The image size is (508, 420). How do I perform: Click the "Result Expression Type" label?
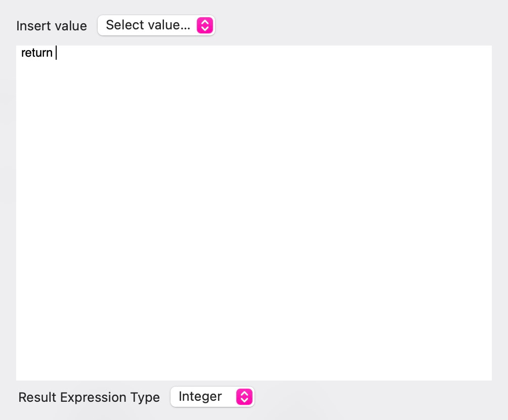[89, 397]
